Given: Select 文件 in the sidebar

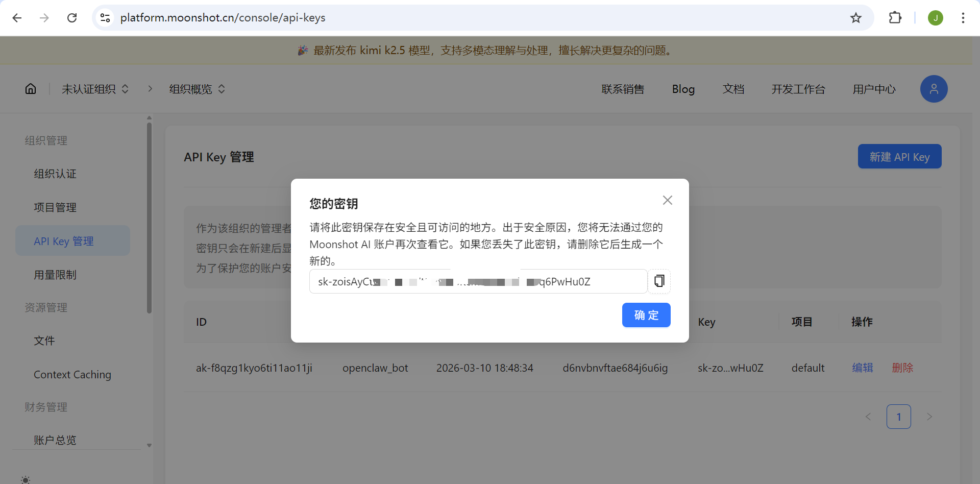Looking at the screenshot, I should tap(72, 341).
